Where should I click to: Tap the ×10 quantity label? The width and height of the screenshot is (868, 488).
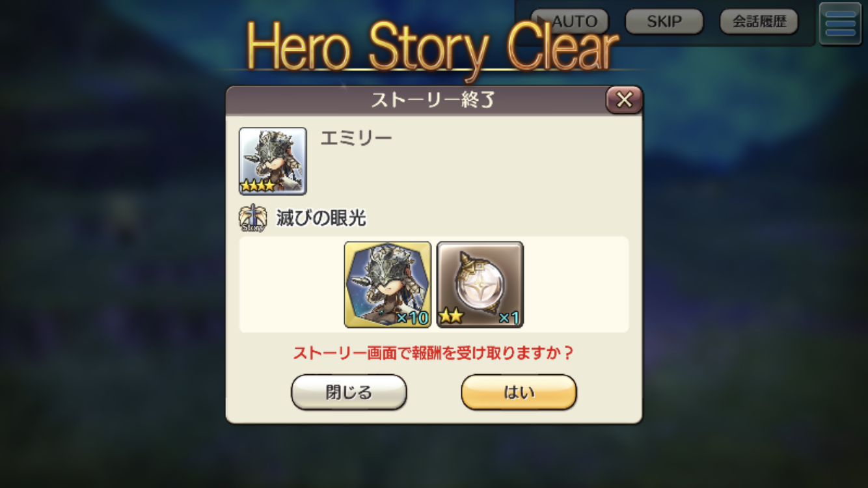(412, 318)
